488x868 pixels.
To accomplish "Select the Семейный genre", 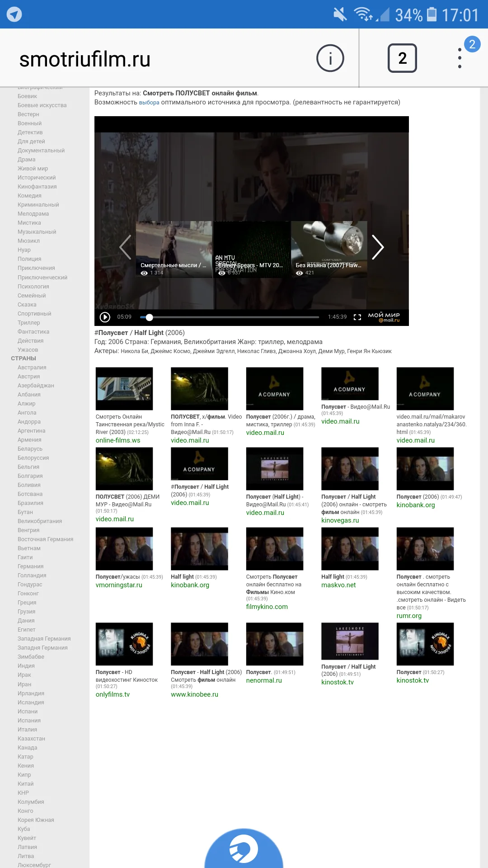I will pyautogui.click(x=32, y=296).
